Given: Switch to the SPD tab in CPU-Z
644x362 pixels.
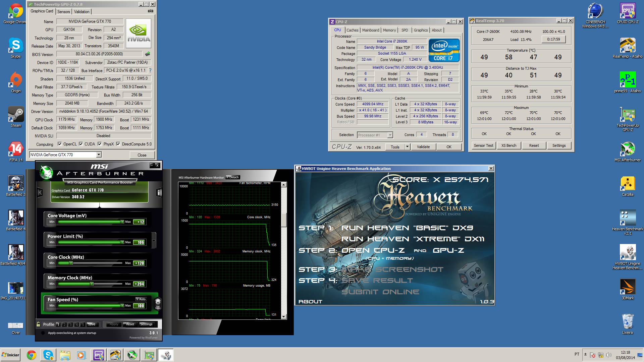Looking at the screenshot, I should tap(405, 30).
